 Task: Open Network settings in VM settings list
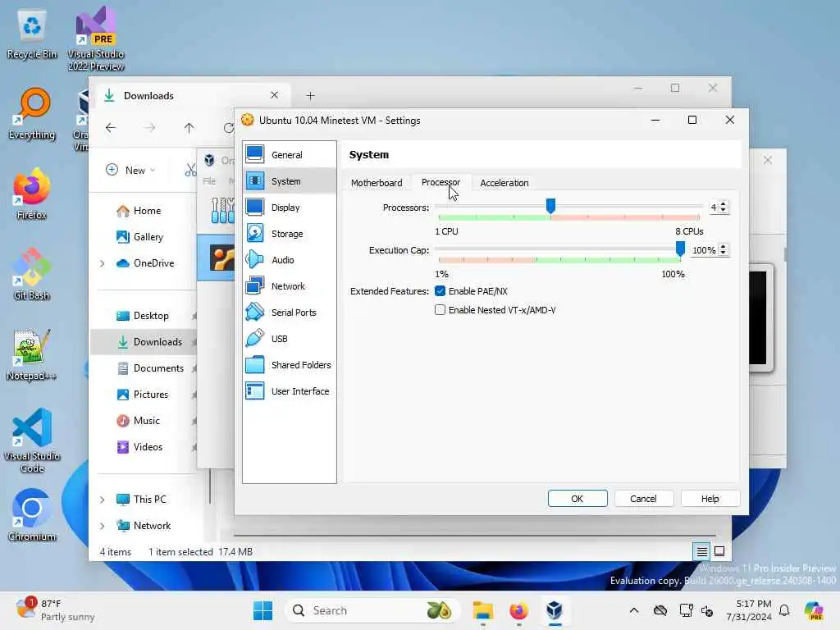290,286
